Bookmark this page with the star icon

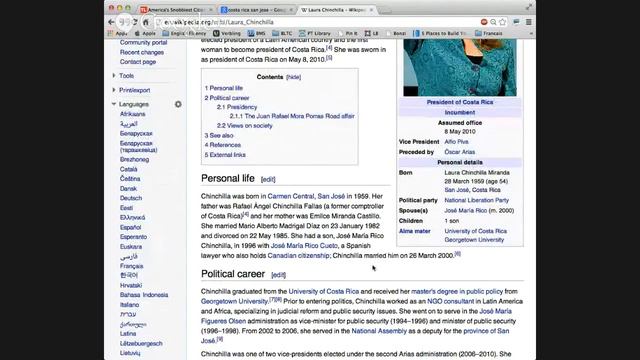click(x=502, y=22)
